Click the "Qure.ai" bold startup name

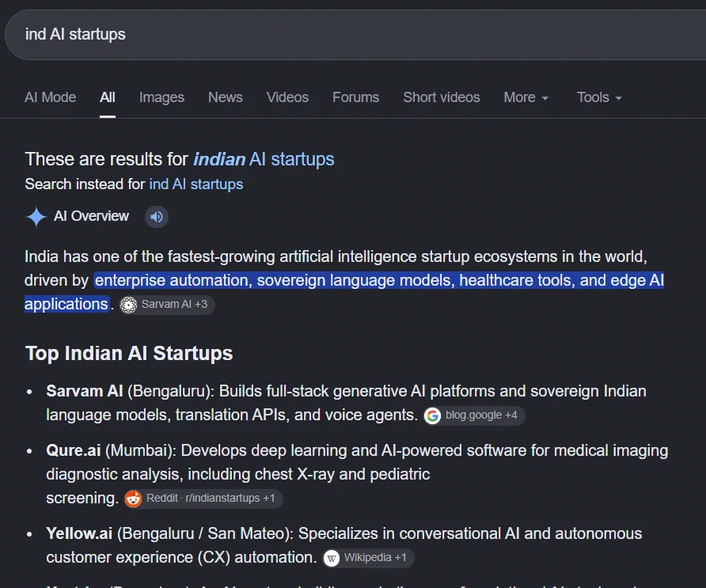pyautogui.click(x=74, y=450)
